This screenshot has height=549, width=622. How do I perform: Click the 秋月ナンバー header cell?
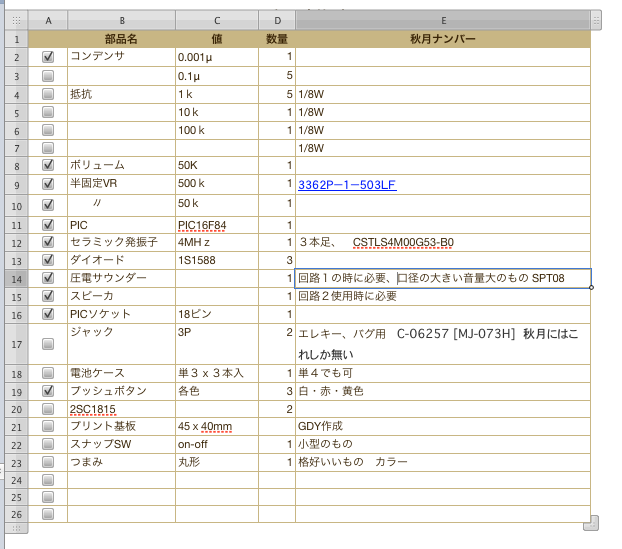(442, 39)
